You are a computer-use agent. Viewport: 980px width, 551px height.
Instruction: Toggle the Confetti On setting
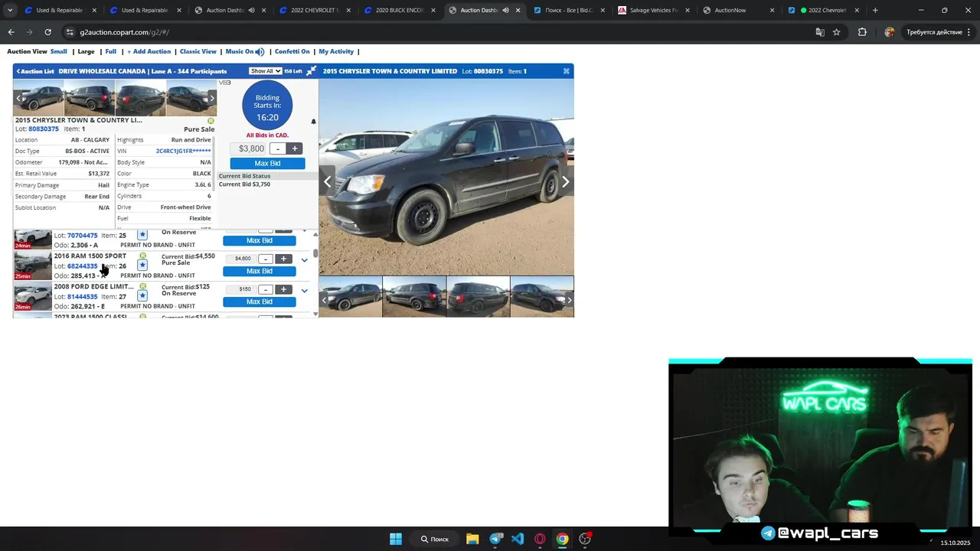[292, 51]
